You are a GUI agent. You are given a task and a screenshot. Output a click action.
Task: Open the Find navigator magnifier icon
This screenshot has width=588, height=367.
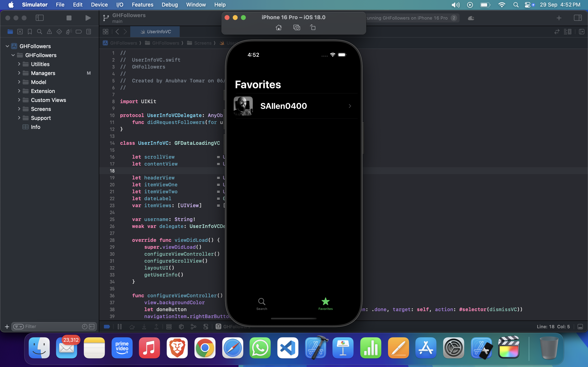(x=39, y=32)
